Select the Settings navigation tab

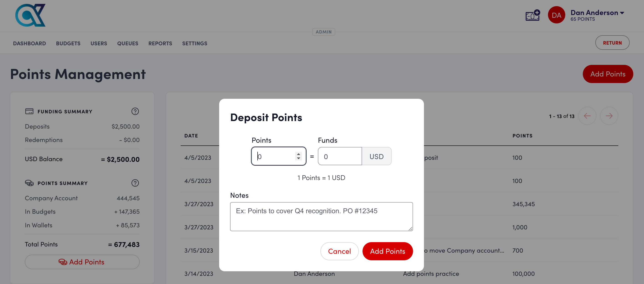point(195,43)
